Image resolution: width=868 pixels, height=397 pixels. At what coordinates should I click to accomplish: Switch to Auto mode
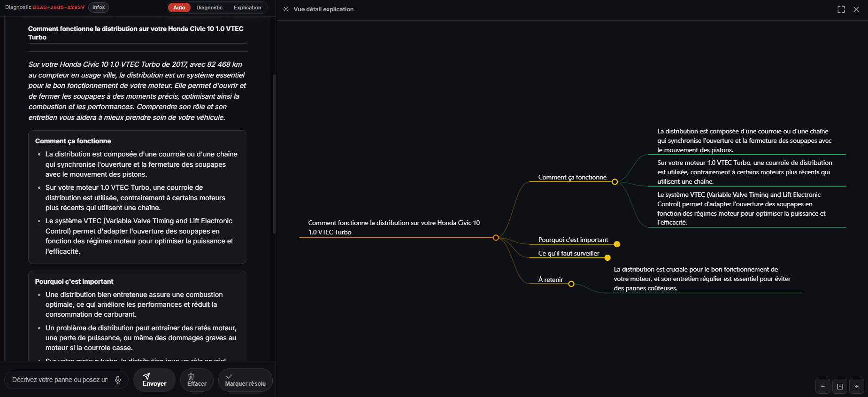179,8
